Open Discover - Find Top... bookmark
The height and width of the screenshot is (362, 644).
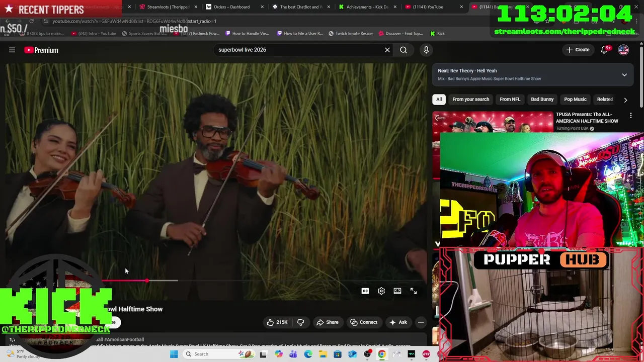point(400,34)
